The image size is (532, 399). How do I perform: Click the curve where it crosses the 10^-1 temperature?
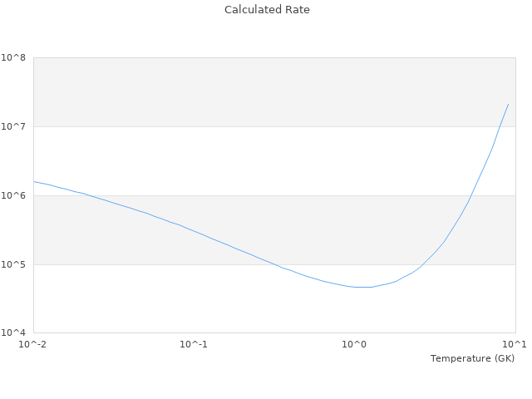pyautogui.click(x=194, y=230)
